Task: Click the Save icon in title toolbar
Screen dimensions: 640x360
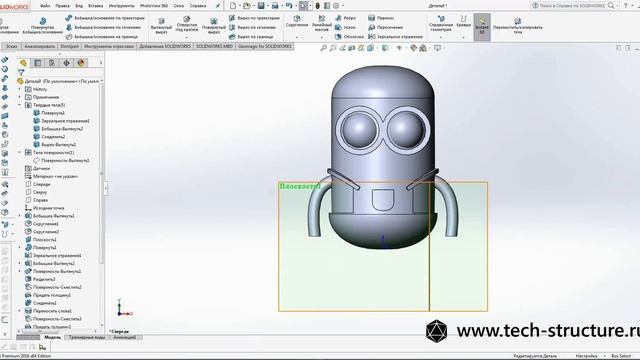Action: click(261, 6)
